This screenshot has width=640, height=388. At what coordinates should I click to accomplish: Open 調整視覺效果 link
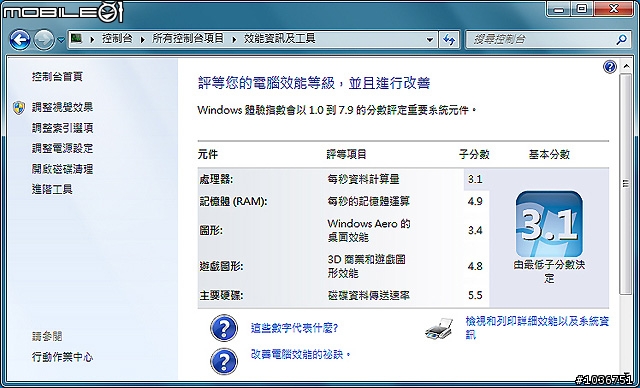pos(62,107)
